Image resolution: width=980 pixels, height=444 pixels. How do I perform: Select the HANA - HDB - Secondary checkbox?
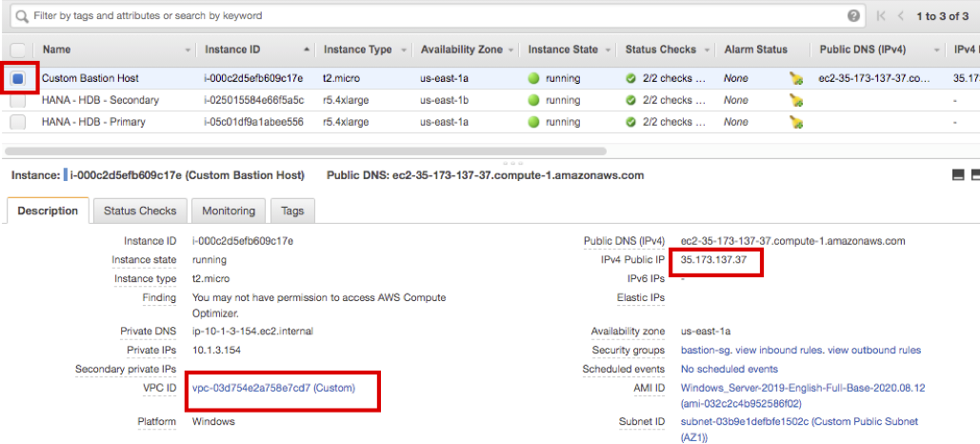(x=18, y=100)
